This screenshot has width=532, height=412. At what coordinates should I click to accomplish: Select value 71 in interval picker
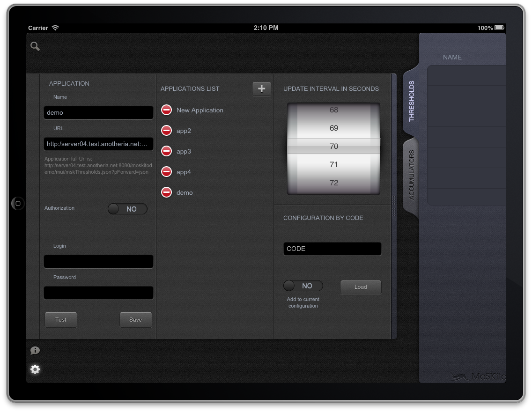[334, 164]
